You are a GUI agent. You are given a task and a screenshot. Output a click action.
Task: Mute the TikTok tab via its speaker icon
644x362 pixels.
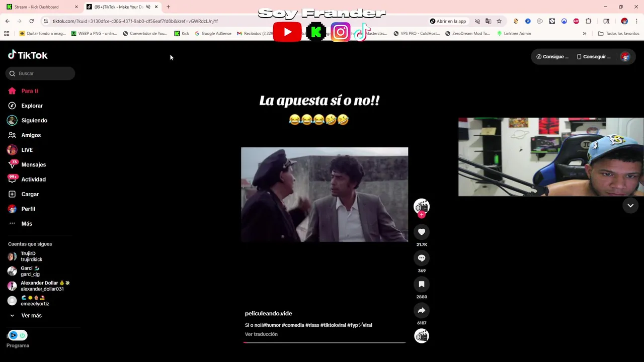(x=148, y=7)
